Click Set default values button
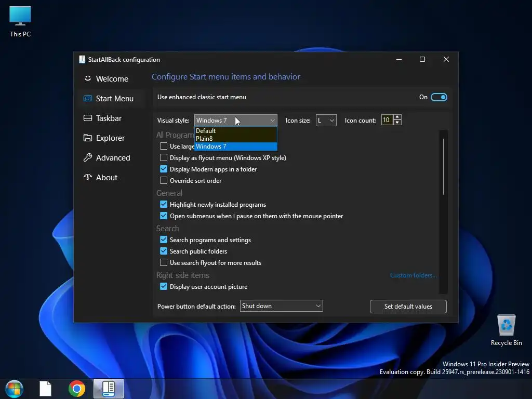Screen dimensions: 532x399 [408, 307]
